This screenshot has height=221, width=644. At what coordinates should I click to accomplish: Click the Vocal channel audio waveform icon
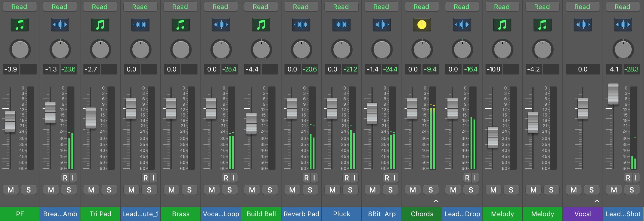(583, 25)
